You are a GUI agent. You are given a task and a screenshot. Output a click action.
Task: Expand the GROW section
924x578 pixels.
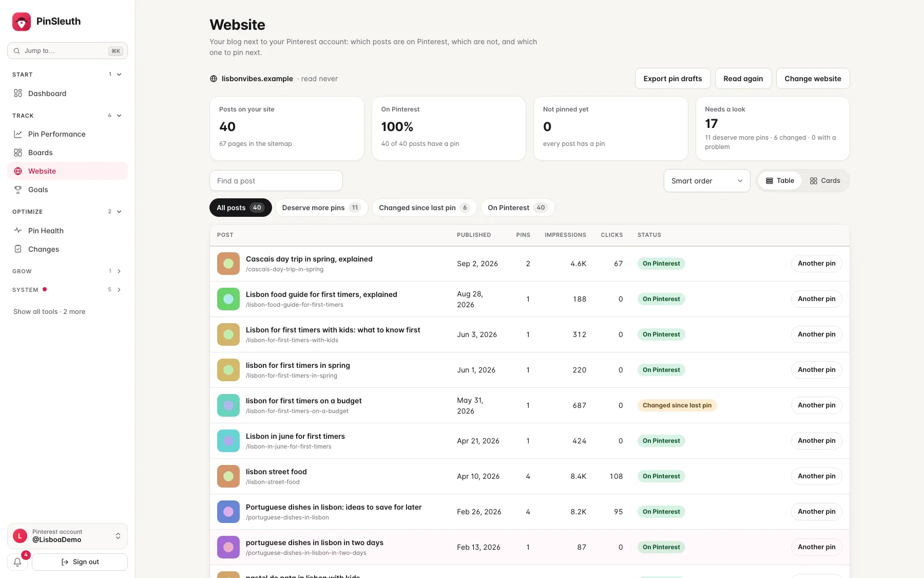(x=119, y=271)
